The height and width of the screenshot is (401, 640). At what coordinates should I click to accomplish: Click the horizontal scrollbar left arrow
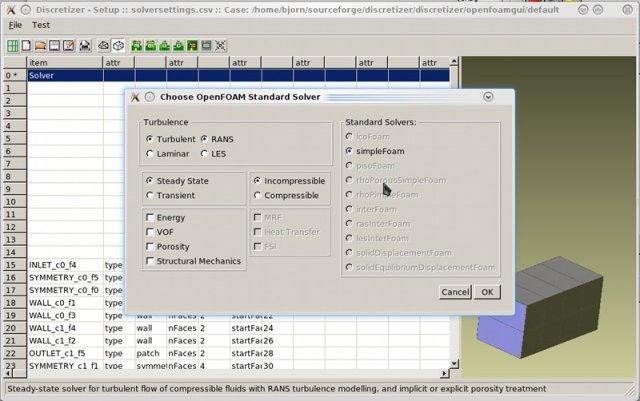8,373
